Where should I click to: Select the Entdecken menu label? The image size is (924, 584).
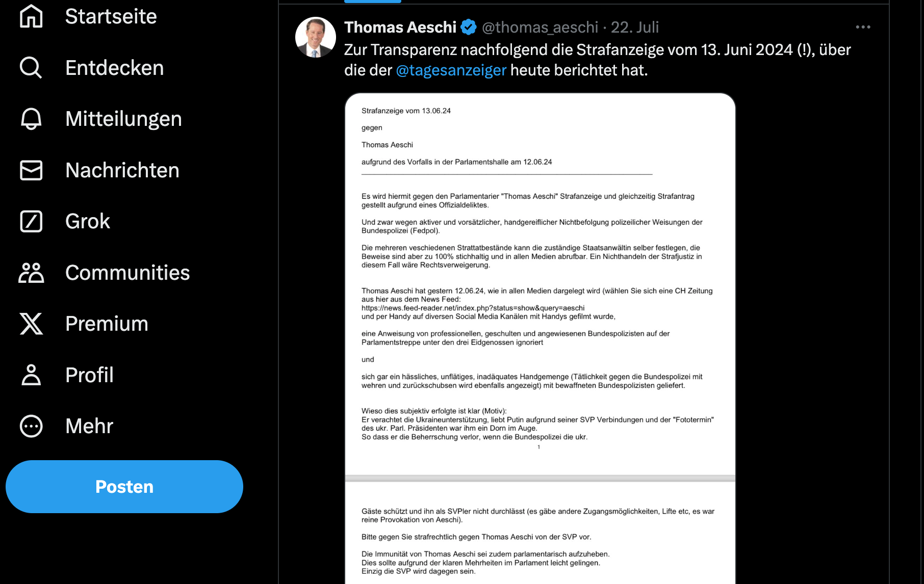click(114, 68)
